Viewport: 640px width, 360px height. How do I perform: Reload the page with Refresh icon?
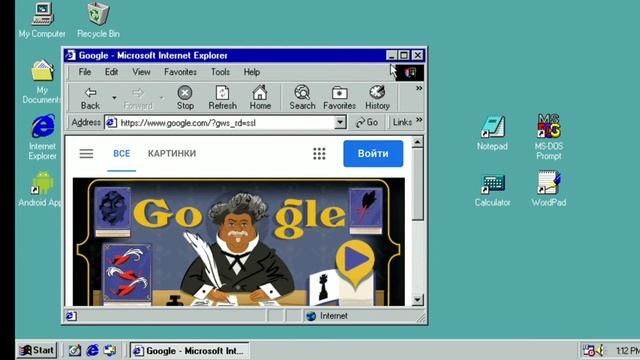coord(222,98)
